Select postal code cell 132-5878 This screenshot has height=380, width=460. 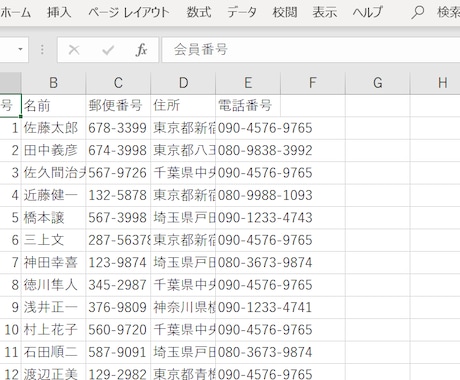pyautogui.click(x=118, y=195)
